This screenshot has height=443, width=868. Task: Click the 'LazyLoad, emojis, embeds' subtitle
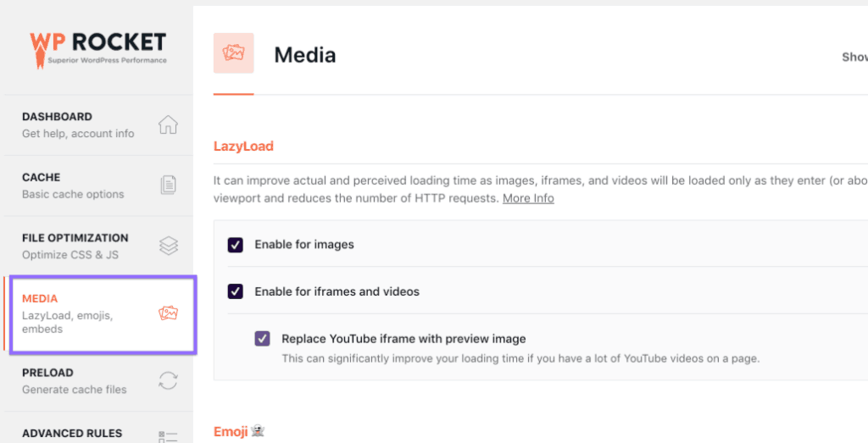tap(68, 323)
